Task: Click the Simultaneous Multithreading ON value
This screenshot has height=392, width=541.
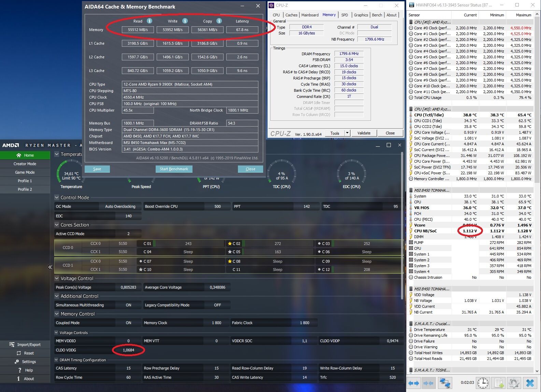Action: click(x=128, y=305)
